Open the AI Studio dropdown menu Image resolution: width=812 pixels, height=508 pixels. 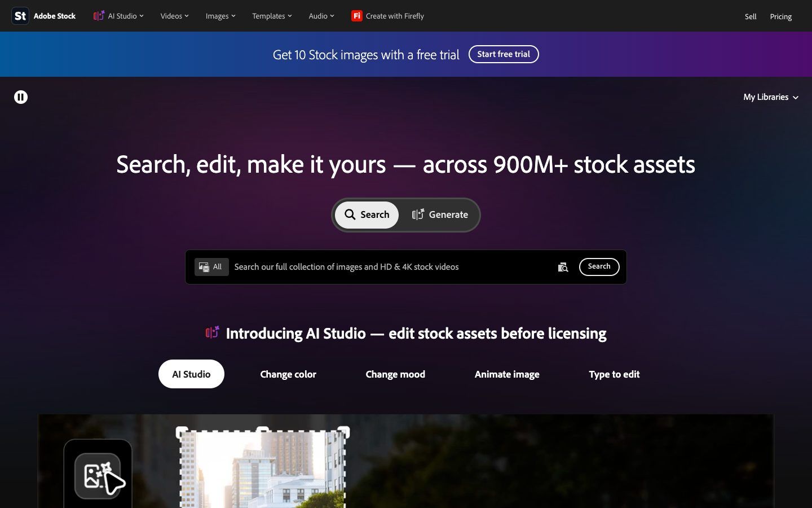pos(118,16)
